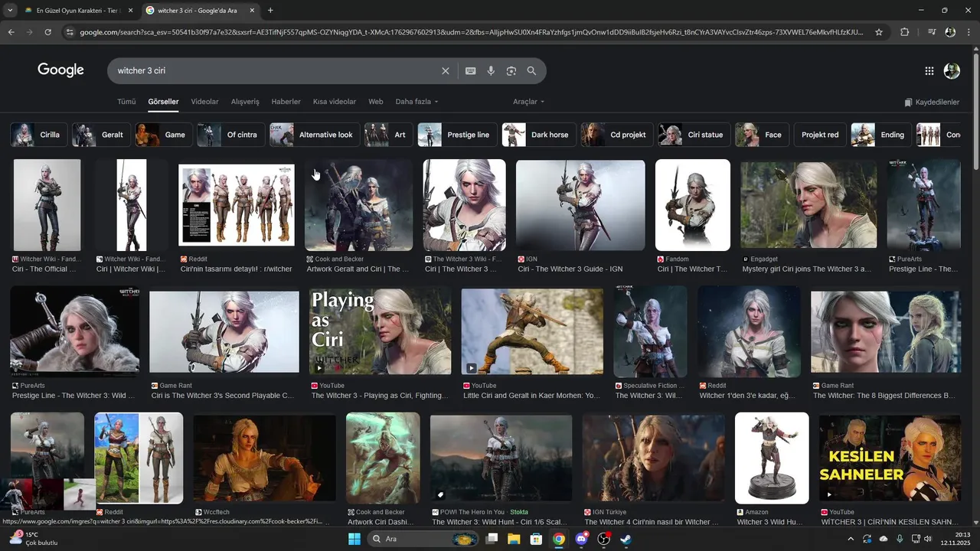Select the Alternative look chip

(314, 135)
